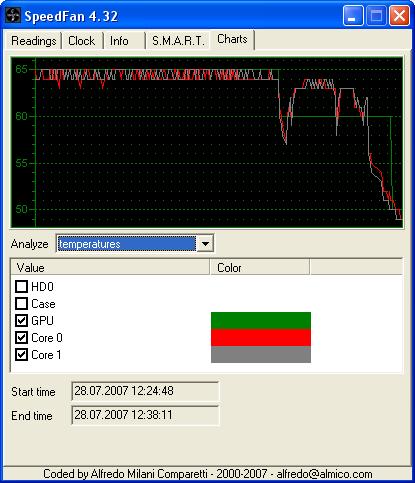Enable the Case checkbox
This screenshot has width=415, height=483.
click(x=22, y=303)
